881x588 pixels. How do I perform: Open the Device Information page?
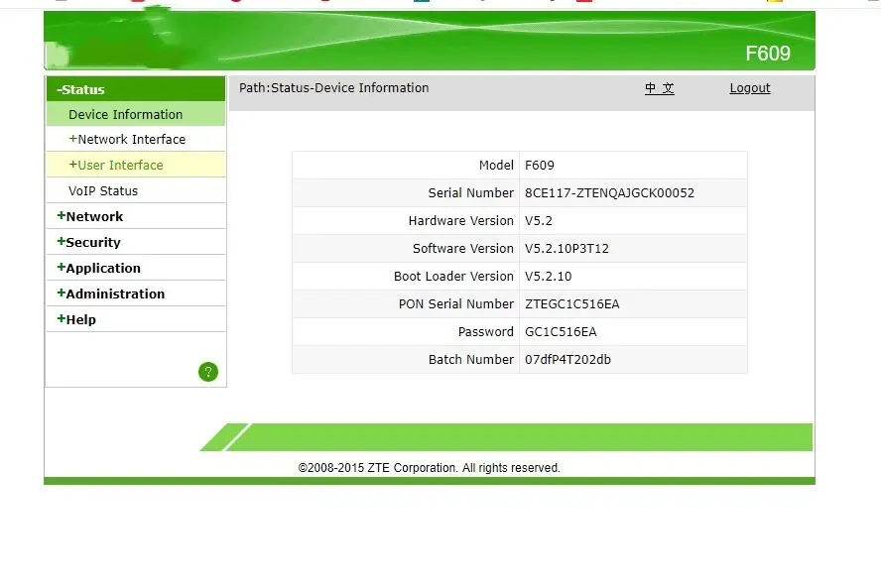pyautogui.click(x=125, y=115)
